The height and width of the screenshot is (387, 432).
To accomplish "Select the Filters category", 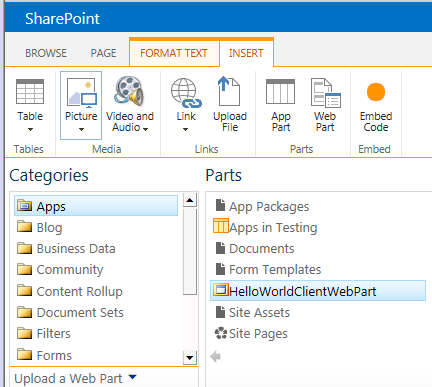I will click(53, 334).
